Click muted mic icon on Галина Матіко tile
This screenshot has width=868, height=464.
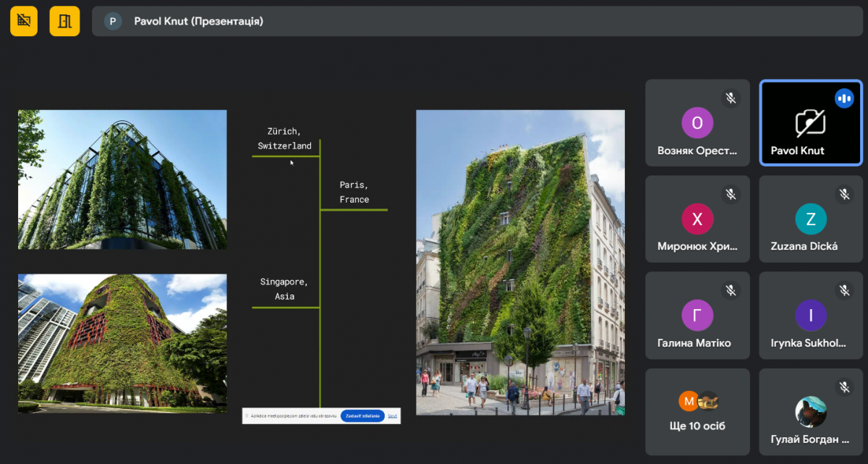tap(731, 290)
